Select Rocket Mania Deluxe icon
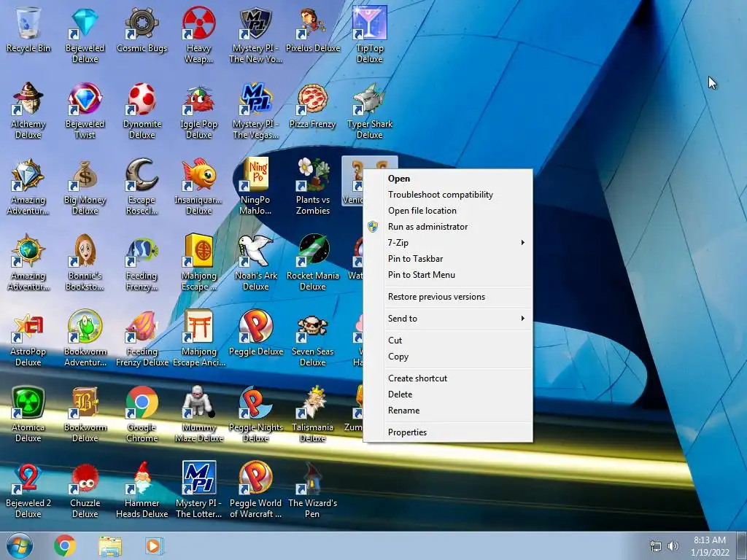This screenshot has height=560, width=747. point(312,251)
